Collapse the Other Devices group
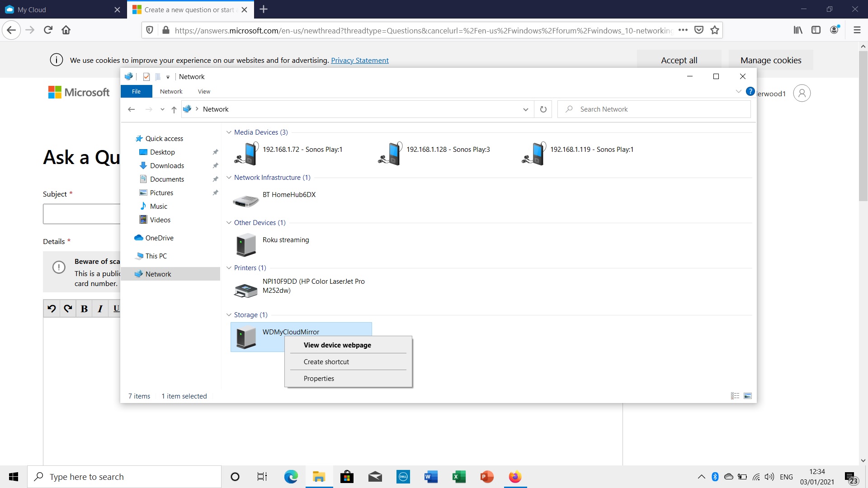The width and height of the screenshot is (868, 488). (x=229, y=223)
